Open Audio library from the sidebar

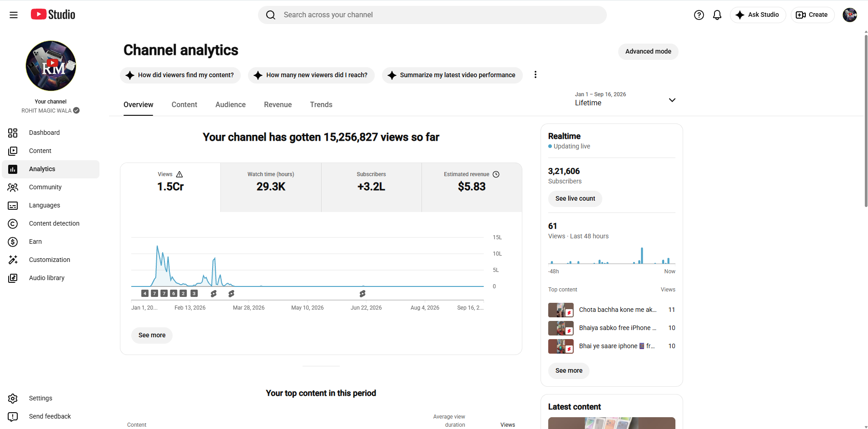(51, 278)
